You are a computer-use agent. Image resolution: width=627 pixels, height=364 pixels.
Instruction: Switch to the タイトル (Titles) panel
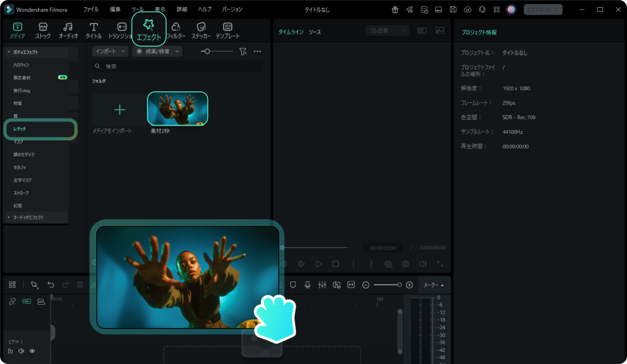point(94,30)
